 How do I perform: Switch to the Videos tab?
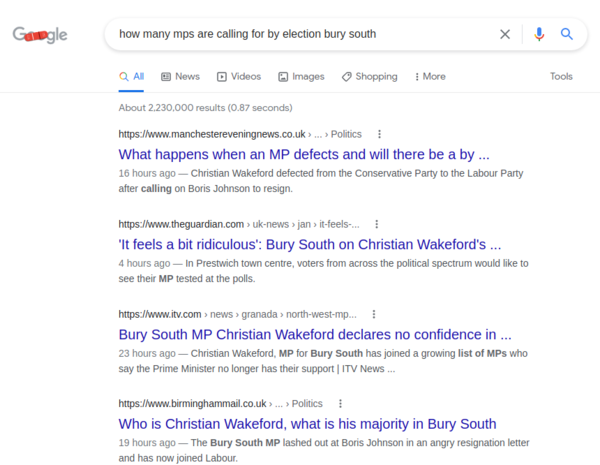coord(239,77)
